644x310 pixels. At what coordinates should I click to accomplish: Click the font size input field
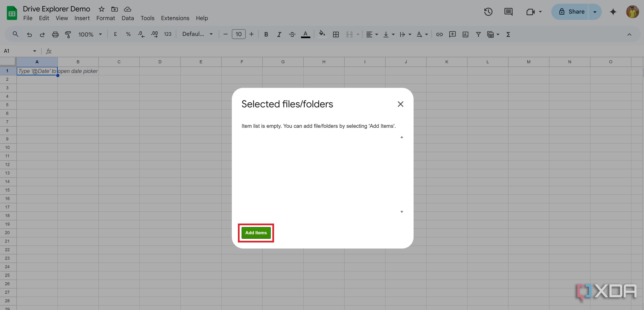coord(239,34)
